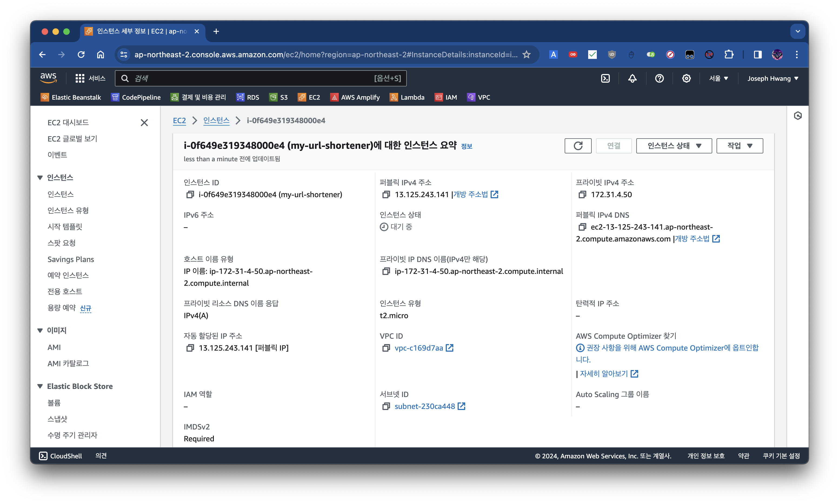
Task: Open CodePipeline favorite shortcut
Action: pos(136,98)
